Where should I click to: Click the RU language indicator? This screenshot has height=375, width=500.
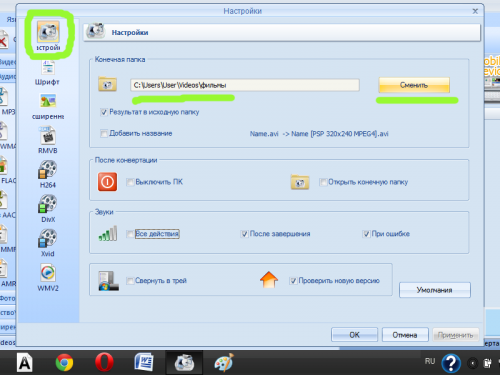(x=430, y=361)
